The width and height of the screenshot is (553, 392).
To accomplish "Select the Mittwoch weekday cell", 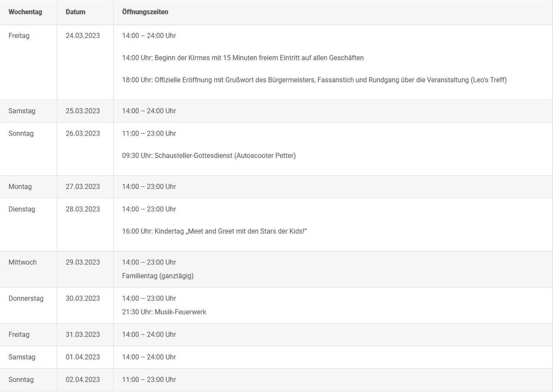I will pos(22,262).
